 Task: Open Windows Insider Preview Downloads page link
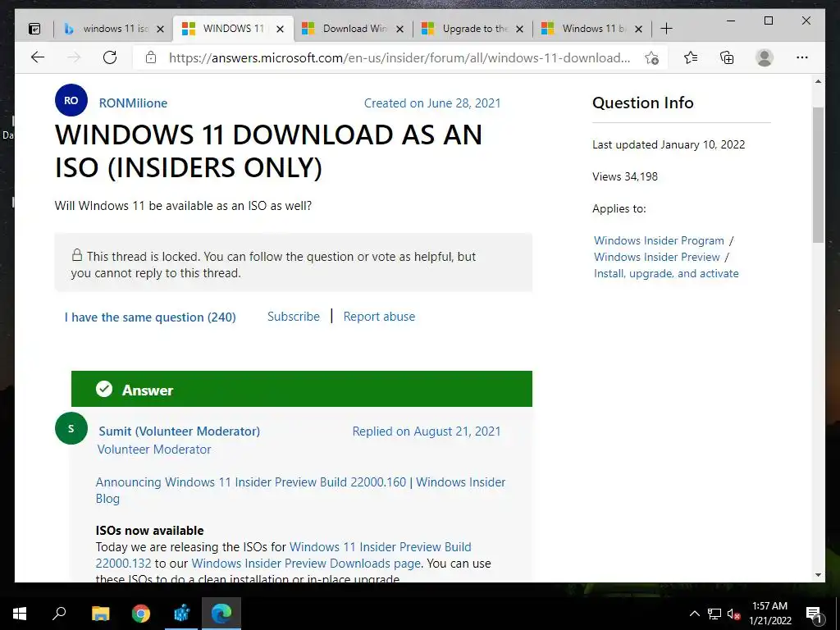pos(306,564)
